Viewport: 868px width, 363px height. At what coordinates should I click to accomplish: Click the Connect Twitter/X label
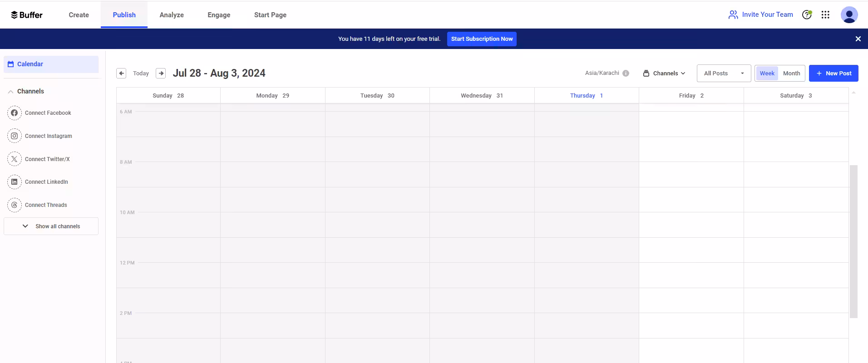(47, 159)
